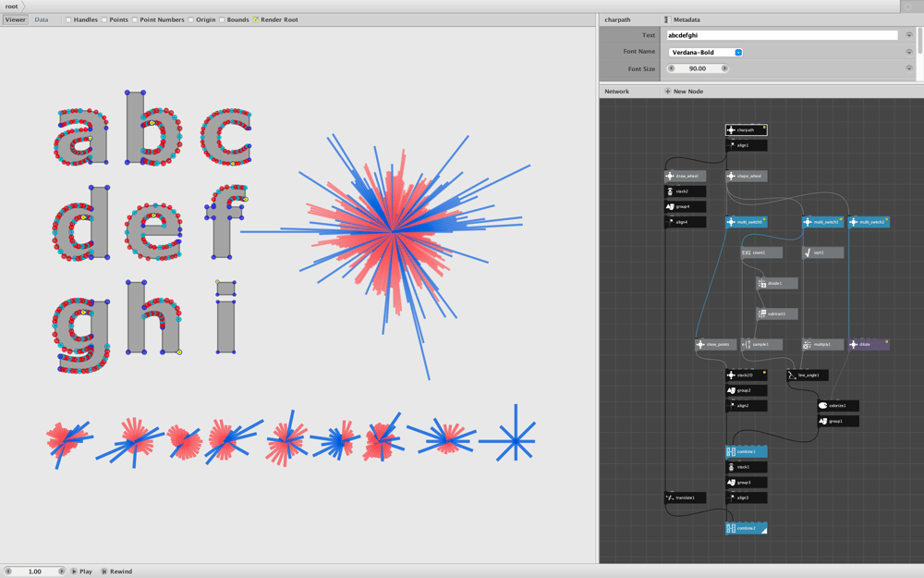Select the charpath node in the network
The image size is (924, 578).
(x=746, y=129)
